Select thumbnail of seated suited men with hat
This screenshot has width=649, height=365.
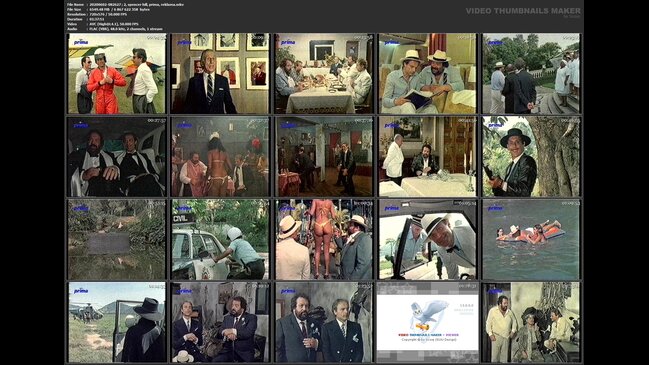[x=220, y=322]
